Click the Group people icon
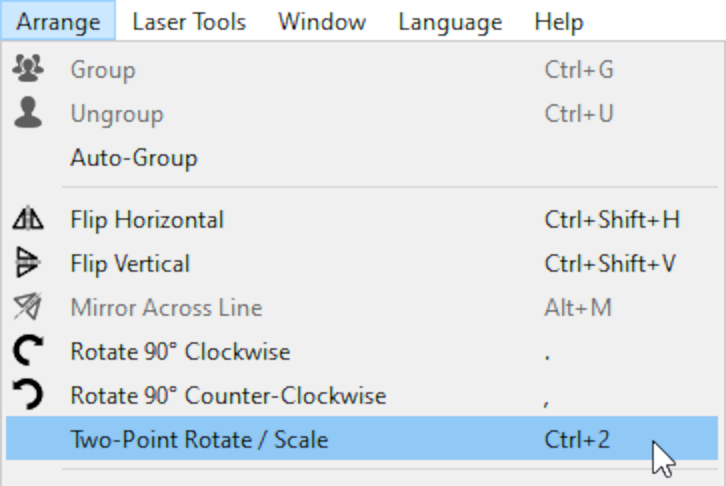 click(x=28, y=69)
